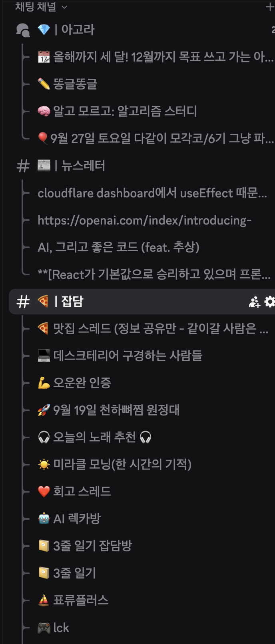Collapse the 채팅 채널 category chevron
Image resolution: width=275 pixels, height=644 pixels.
(64, 7)
